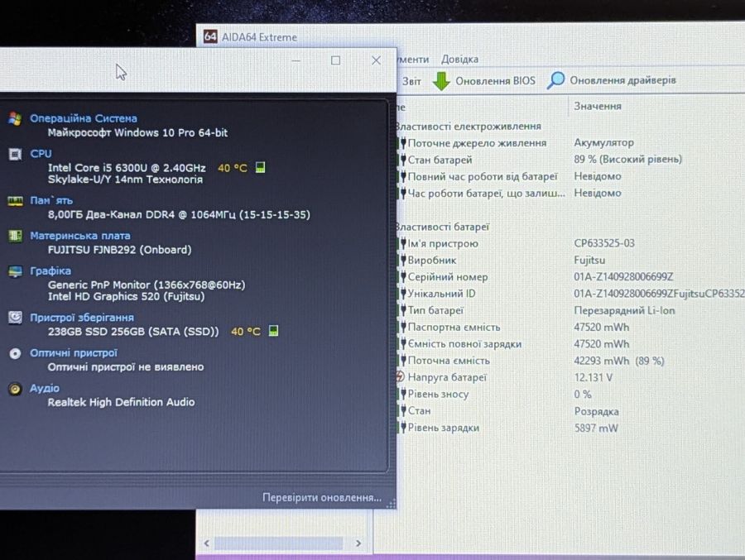Click the text FUJITSU FJNB292 (Onboard)
This screenshot has height=560, width=745.
pyautogui.click(x=119, y=250)
